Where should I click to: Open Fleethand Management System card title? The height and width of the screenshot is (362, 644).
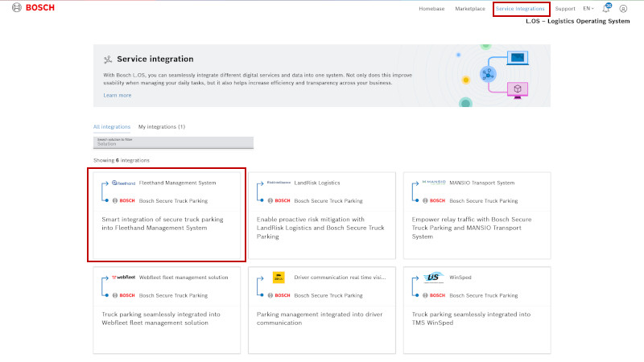[177, 183]
